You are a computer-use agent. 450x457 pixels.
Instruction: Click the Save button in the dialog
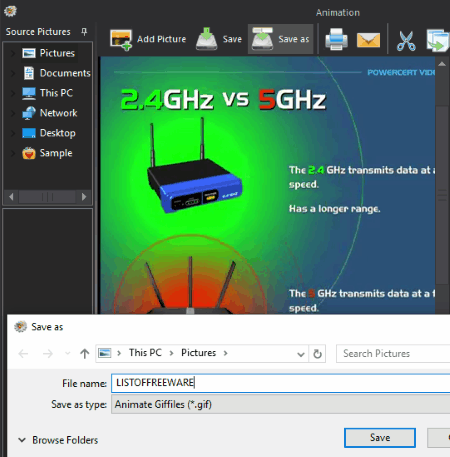tap(380, 438)
